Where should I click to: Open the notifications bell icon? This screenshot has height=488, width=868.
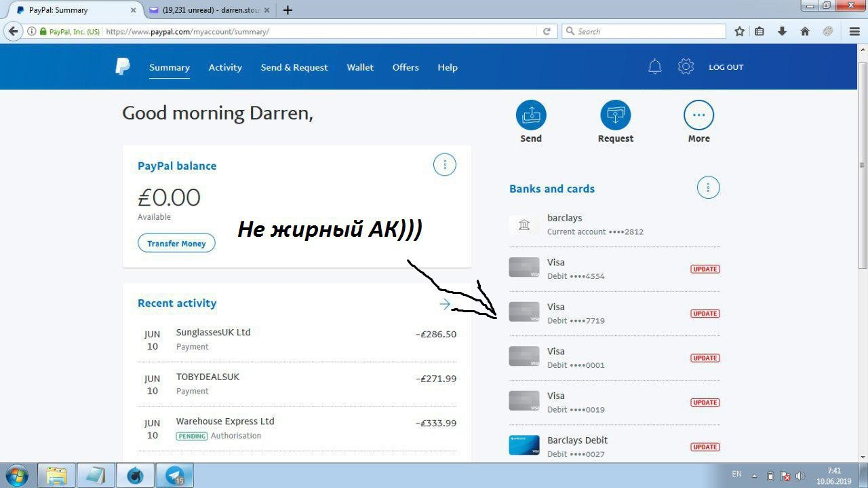[654, 67]
